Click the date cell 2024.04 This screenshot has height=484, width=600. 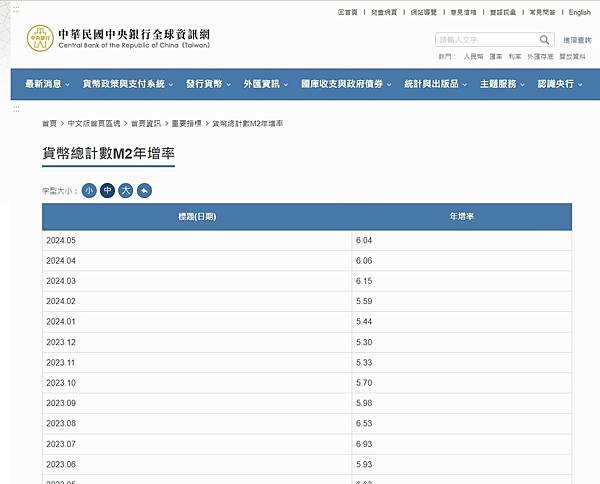coord(197,261)
